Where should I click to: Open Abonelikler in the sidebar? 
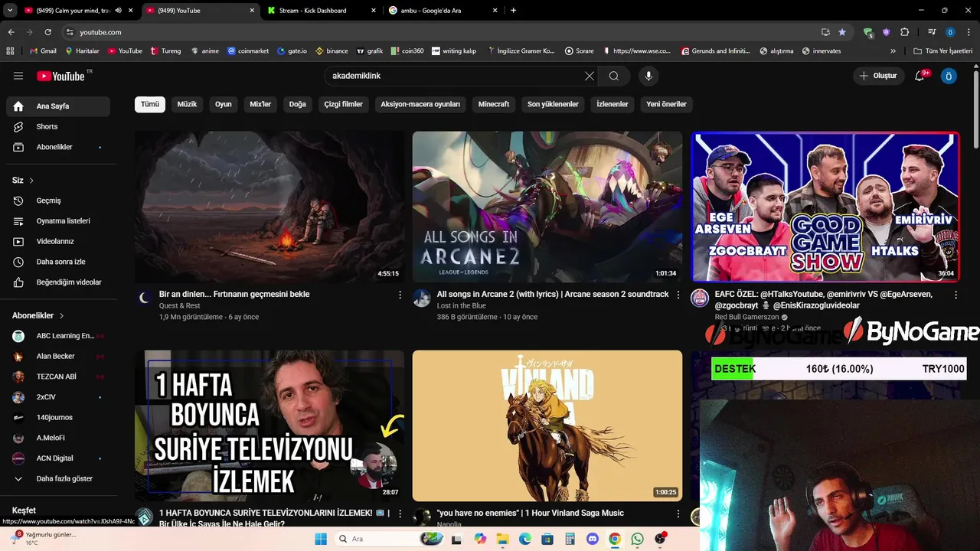coord(58,147)
